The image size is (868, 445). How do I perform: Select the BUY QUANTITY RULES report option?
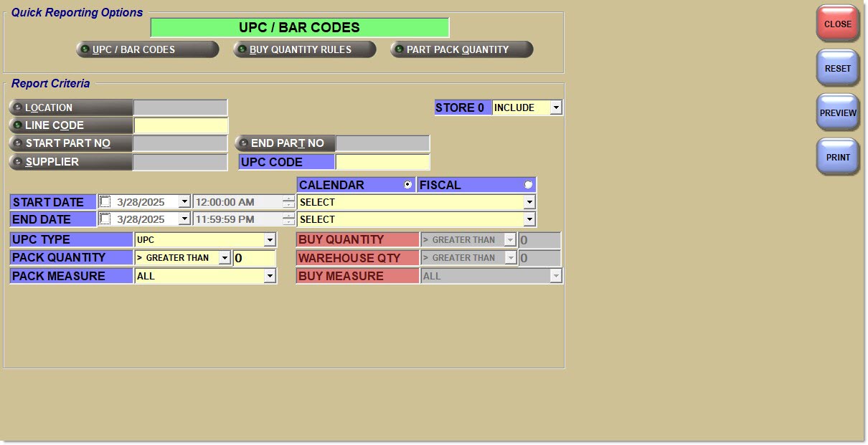pos(304,49)
